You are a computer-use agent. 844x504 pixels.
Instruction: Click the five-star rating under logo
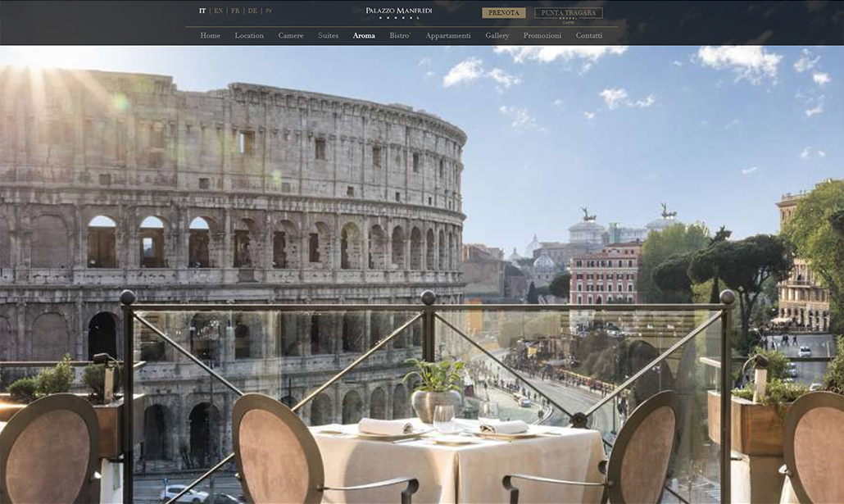[x=398, y=18]
